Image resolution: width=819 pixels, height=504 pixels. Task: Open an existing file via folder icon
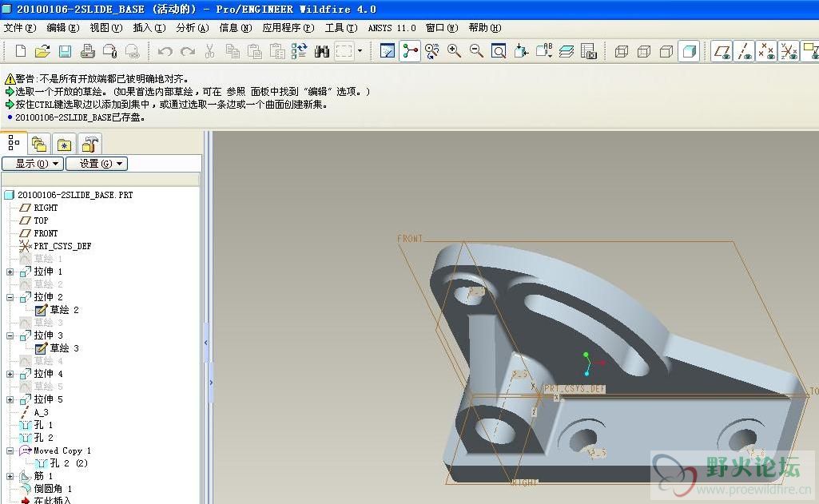coord(42,51)
